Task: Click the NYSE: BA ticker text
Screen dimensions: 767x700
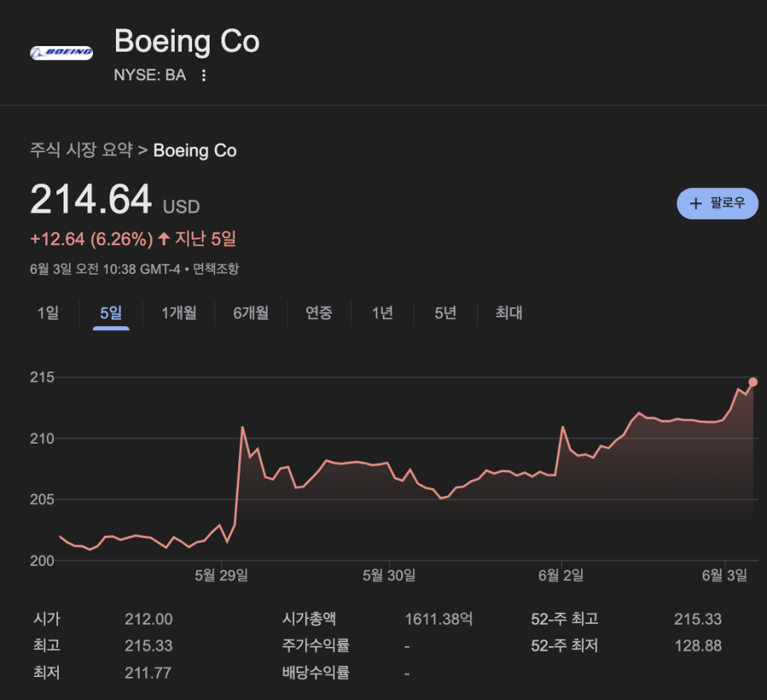Action: tap(150, 75)
